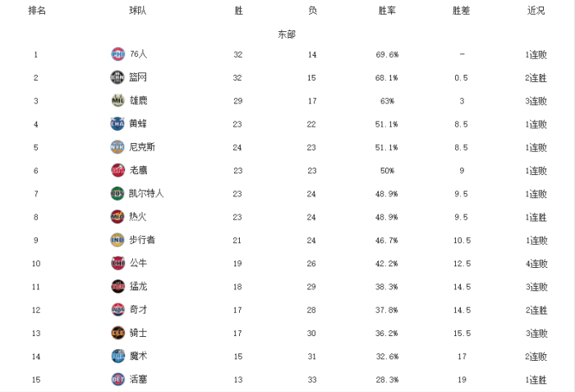Open the 步行者 team logo

pyautogui.click(x=117, y=240)
